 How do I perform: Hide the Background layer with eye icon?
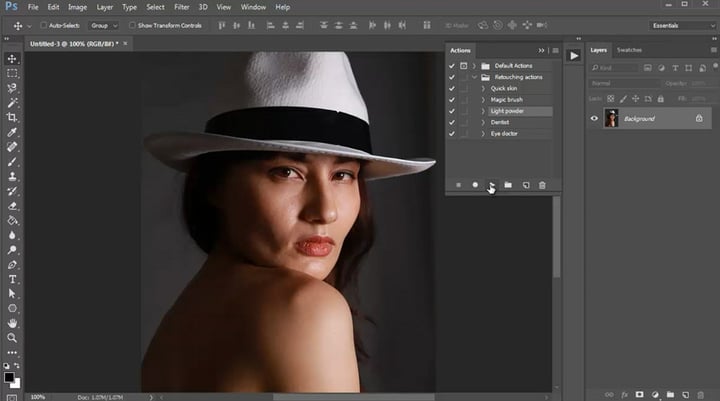pyautogui.click(x=594, y=118)
